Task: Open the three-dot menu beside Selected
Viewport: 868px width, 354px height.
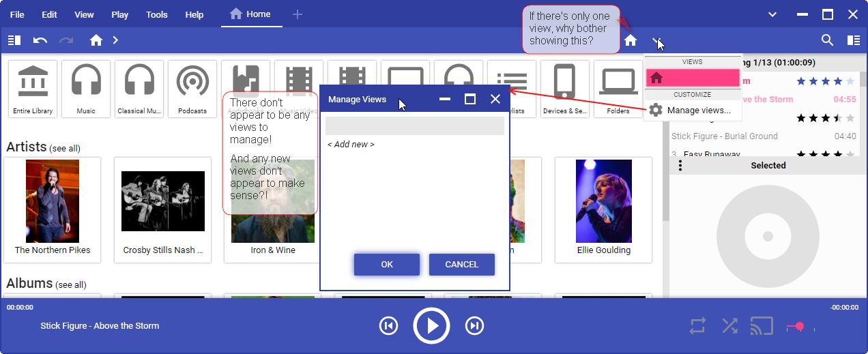Action: pos(680,166)
